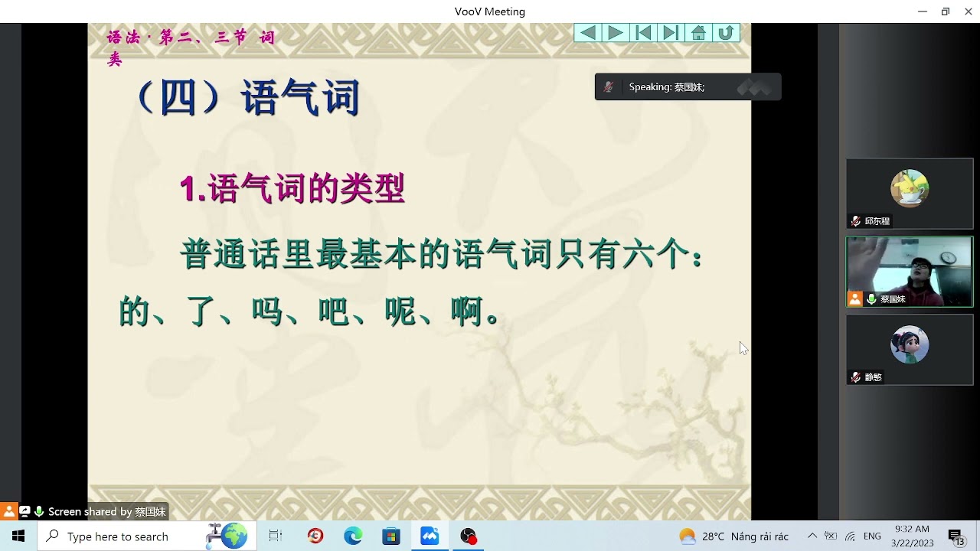Image resolution: width=980 pixels, height=551 pixels.
Task: Click host person icon on 蔡国妹 tile
Action: coord(855,299)
